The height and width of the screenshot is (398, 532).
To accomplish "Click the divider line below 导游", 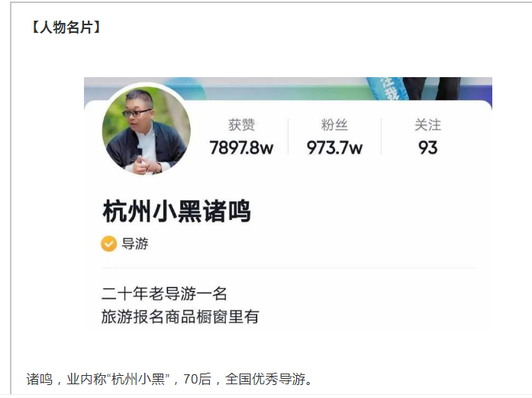I will pyautogui.click(x=289, y=268).
